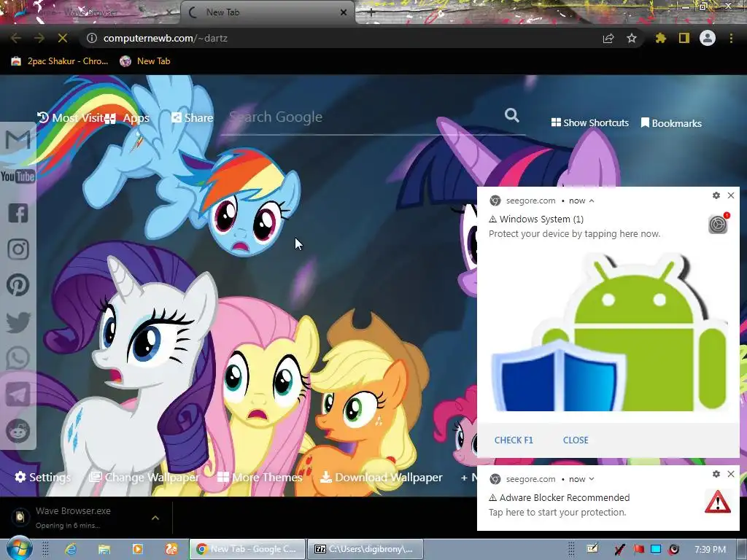Open WhatsApp sidebar shortcut
This screenshot has height=560, width=747.
18,358
